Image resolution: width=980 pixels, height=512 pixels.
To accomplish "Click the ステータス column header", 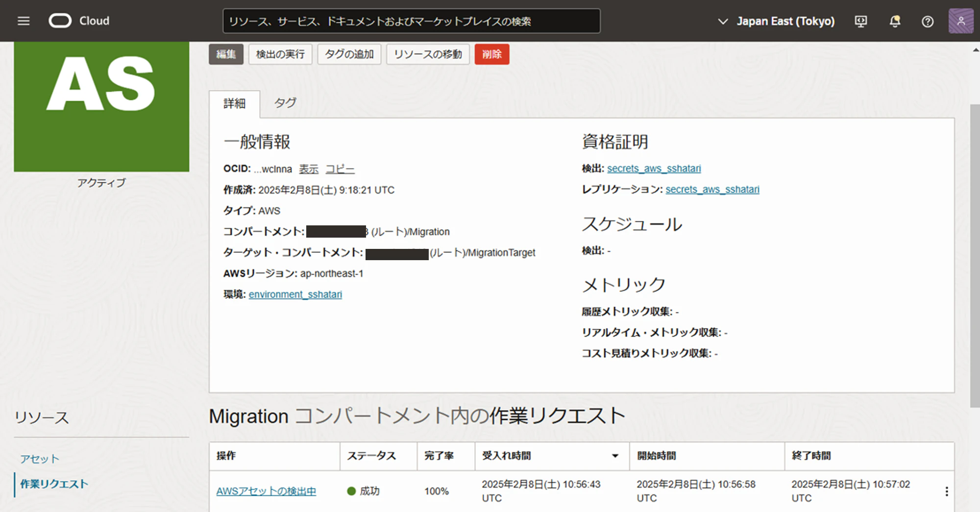I will 378,456.
